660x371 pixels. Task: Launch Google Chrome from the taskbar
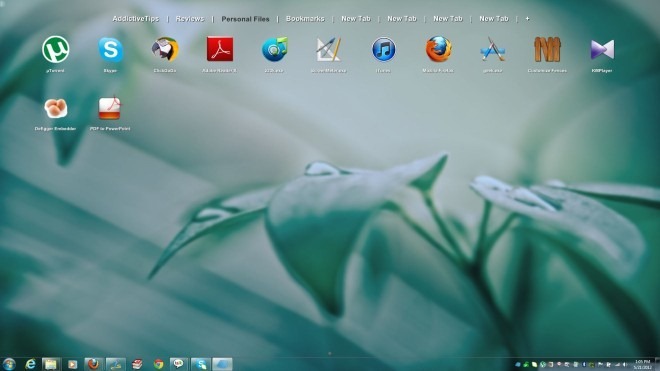click(159, 364)
